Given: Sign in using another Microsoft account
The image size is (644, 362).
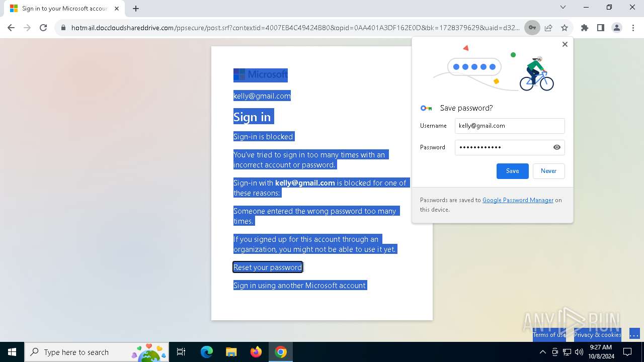Looking at the screenshot, I should coord(299,286).
